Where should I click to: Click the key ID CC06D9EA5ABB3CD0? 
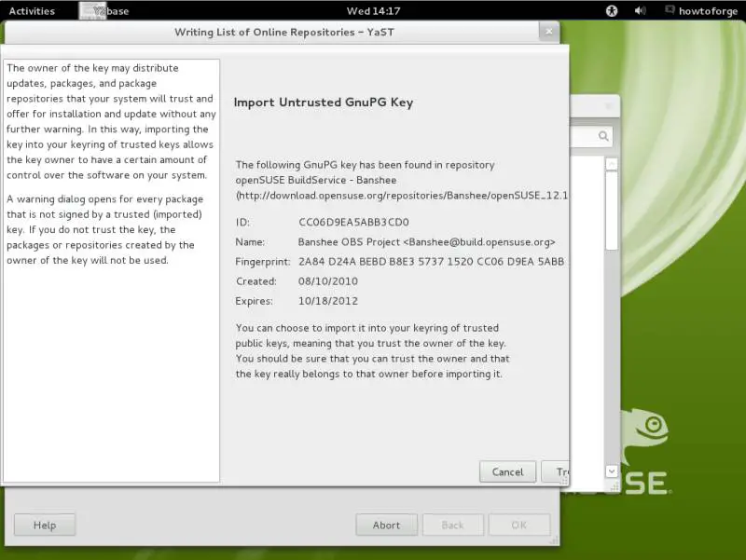[353, 222]
